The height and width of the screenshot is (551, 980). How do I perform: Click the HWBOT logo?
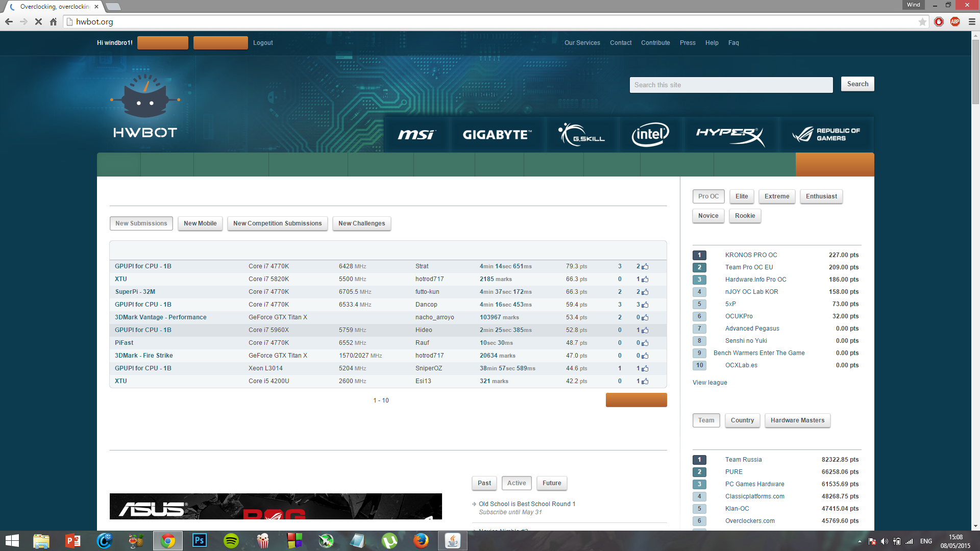point(145,107)
